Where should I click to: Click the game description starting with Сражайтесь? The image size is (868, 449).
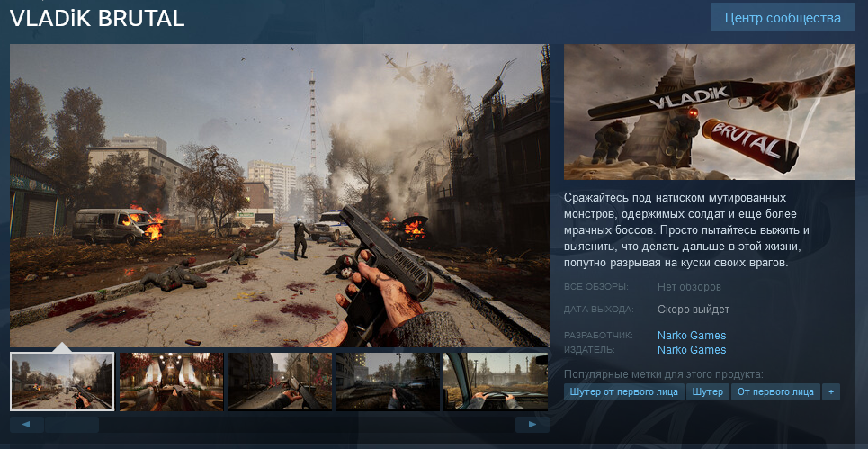687,230
